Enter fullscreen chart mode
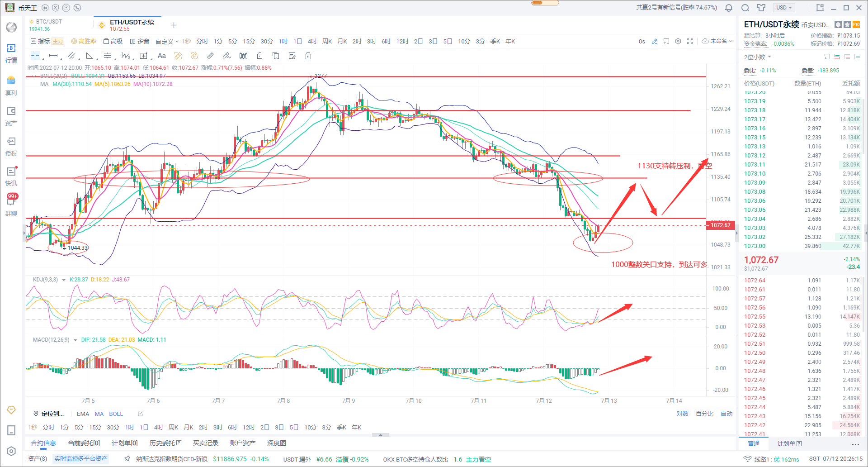 [690, 41]
